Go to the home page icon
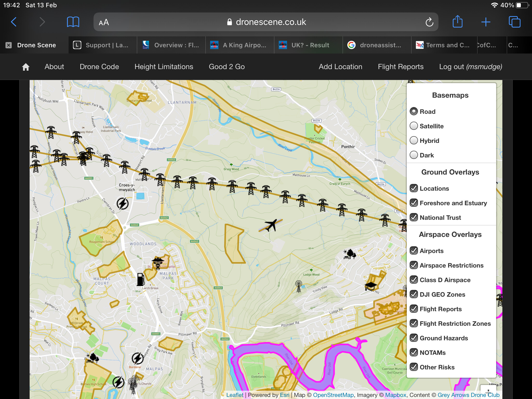Viewport: 532px width, 399px height. pos(26,67)
